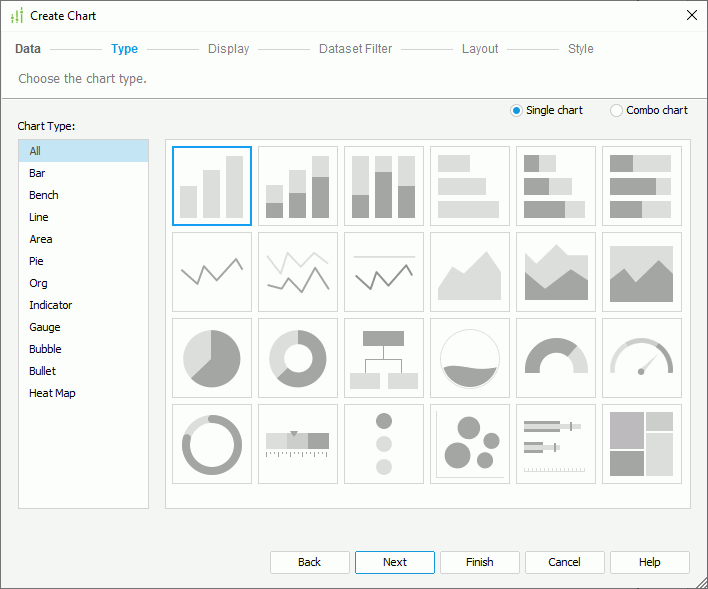Viewport: 708px width, 589px height.
Task: Choose the heat map chart icon
Action: [x=641, y=444]
